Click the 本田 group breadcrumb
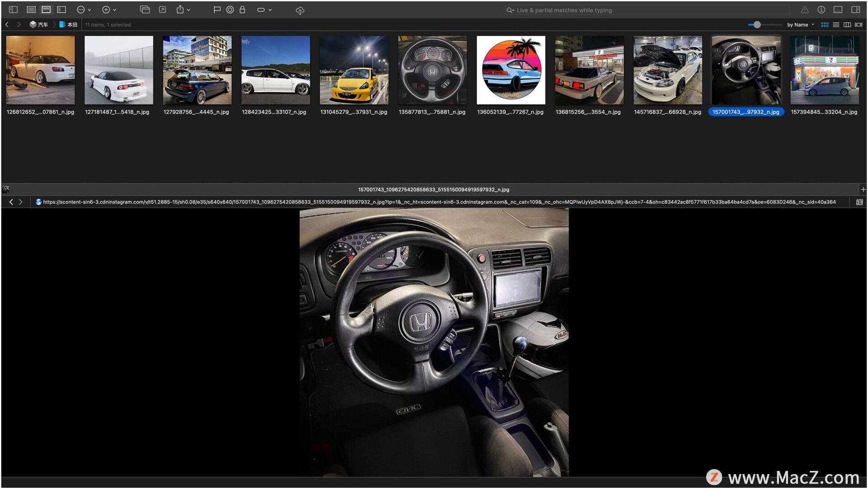 (x=68, y=24)
